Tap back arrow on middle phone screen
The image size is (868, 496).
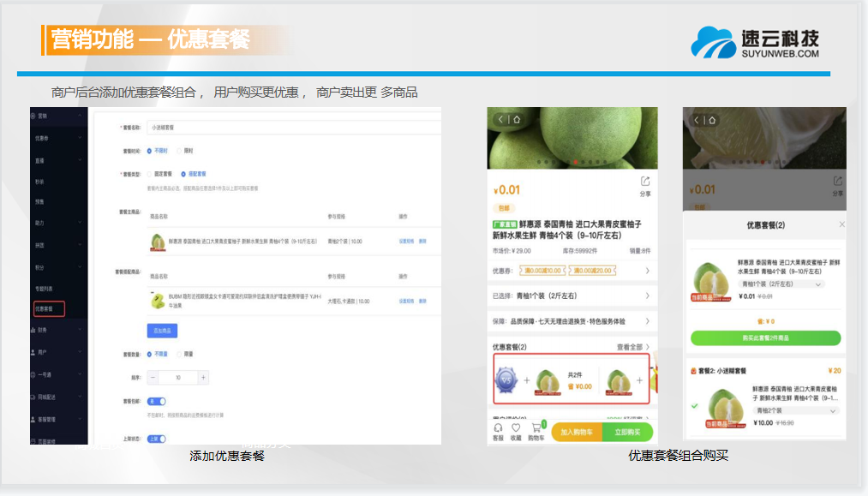[x=501, y=120]
